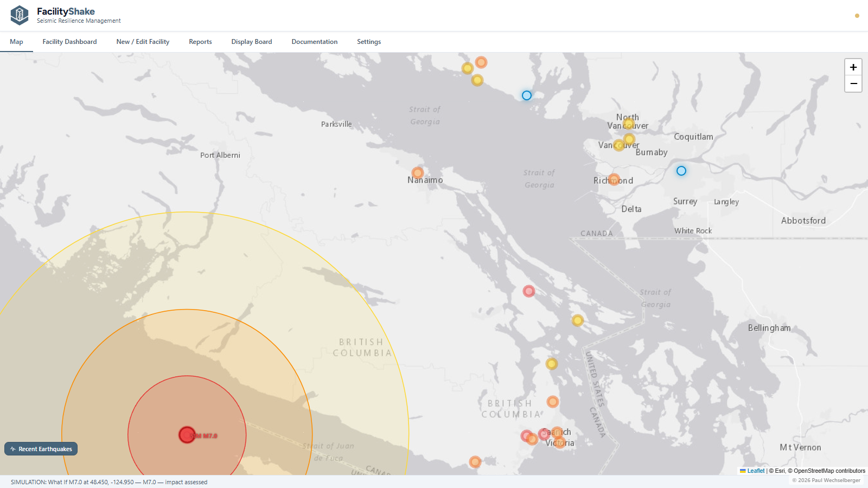
Task: Click yellow marker left of the topmost orange marker
Action: coord(468,68)
